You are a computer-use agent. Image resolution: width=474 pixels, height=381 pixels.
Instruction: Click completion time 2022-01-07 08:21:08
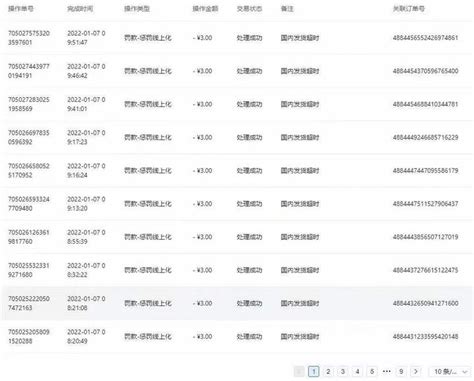click(x=86, y=303)
